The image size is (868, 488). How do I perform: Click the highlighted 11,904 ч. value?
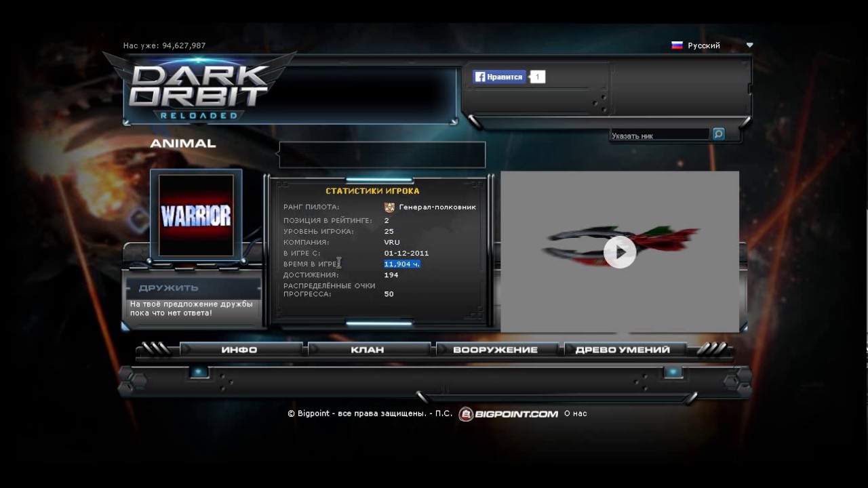402,264
